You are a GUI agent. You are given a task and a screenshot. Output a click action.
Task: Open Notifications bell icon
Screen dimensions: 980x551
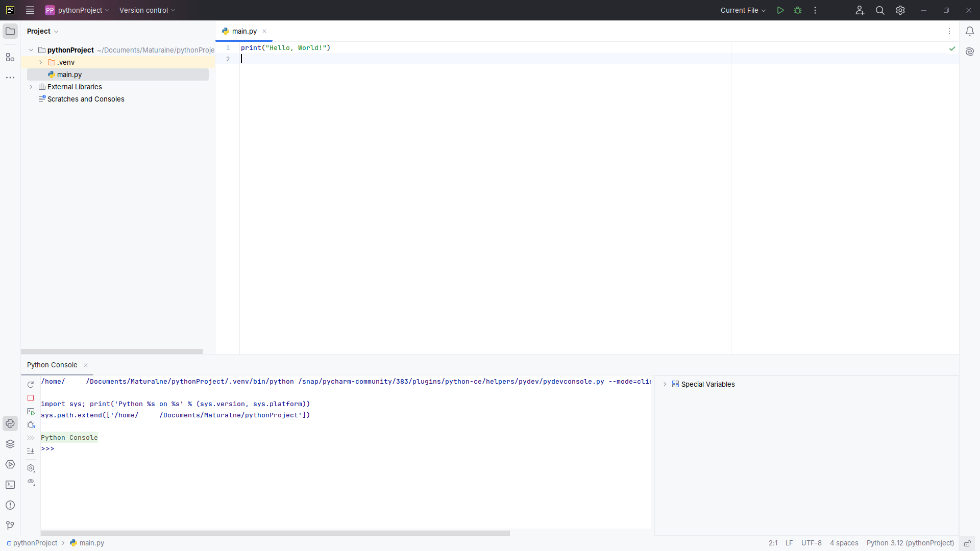(x=970, y=31)
